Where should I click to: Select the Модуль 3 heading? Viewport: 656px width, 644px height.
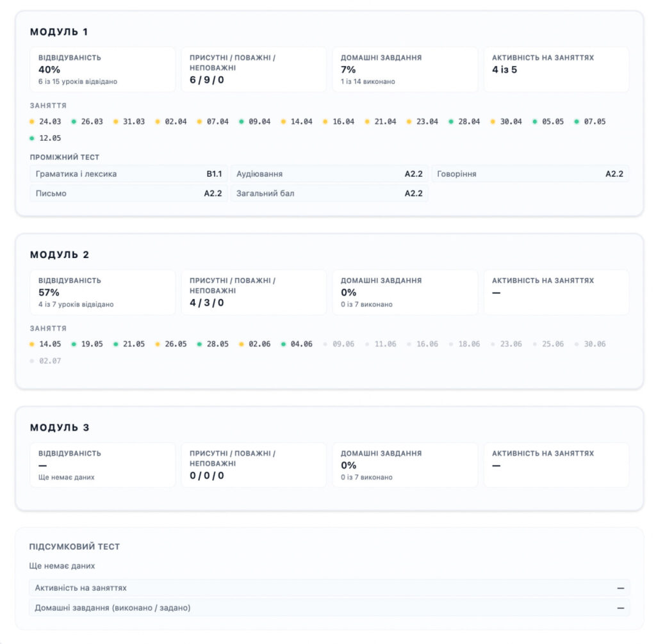click(x=60, y=428)
